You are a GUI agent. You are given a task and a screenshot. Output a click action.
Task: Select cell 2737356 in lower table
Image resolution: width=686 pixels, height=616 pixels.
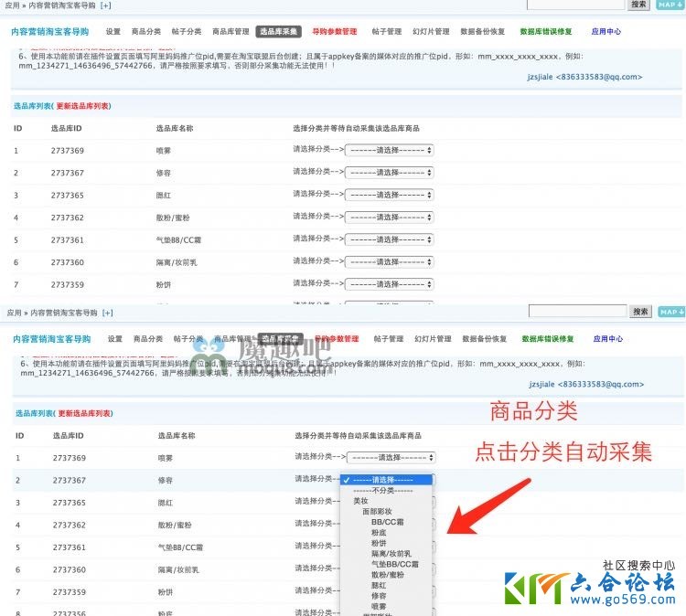[x=70, y=613]
